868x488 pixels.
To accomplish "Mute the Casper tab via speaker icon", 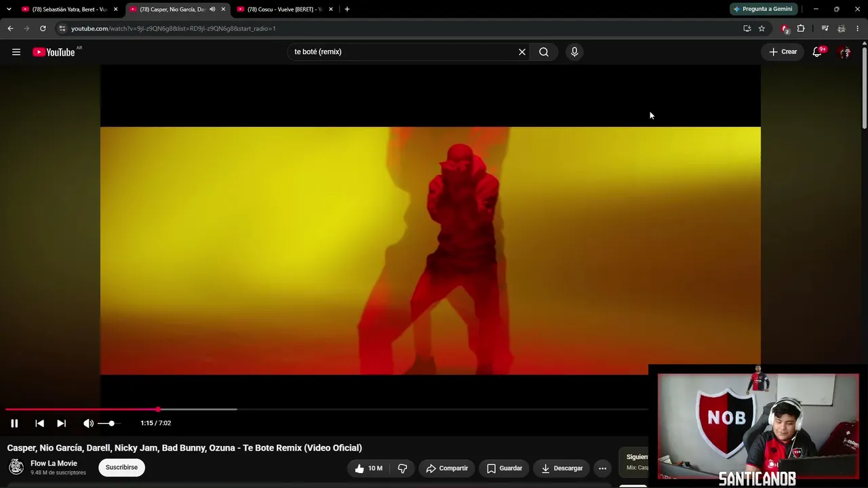I will click(212, 9).
